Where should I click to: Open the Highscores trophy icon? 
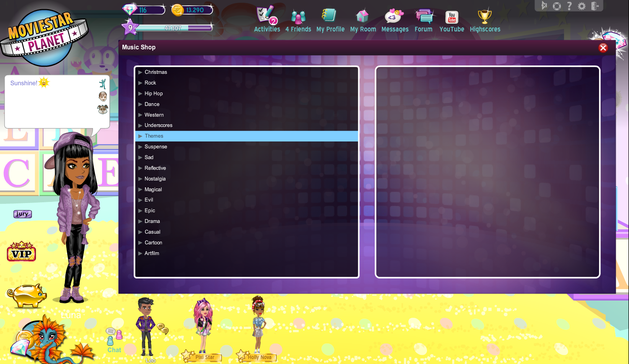coord(484,17)
